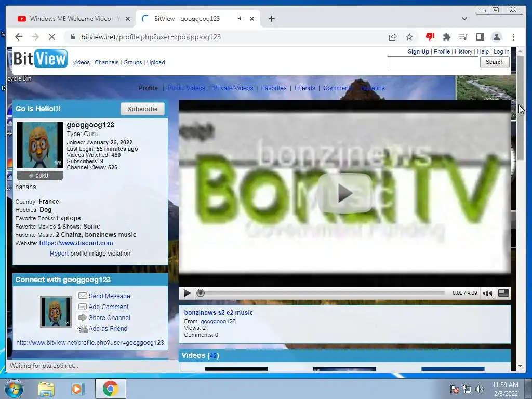532x399 pixels.
Task: Open the Extensions puzzle piece menu
Action: tap(446, 37)
